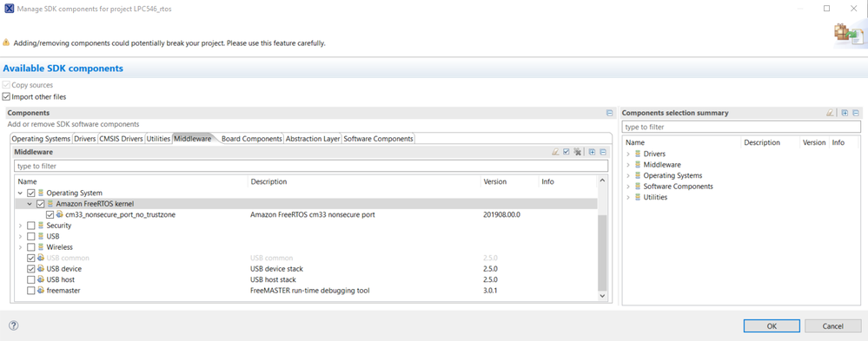
Task: Expand the USB tree node
Action: (21, 237)
